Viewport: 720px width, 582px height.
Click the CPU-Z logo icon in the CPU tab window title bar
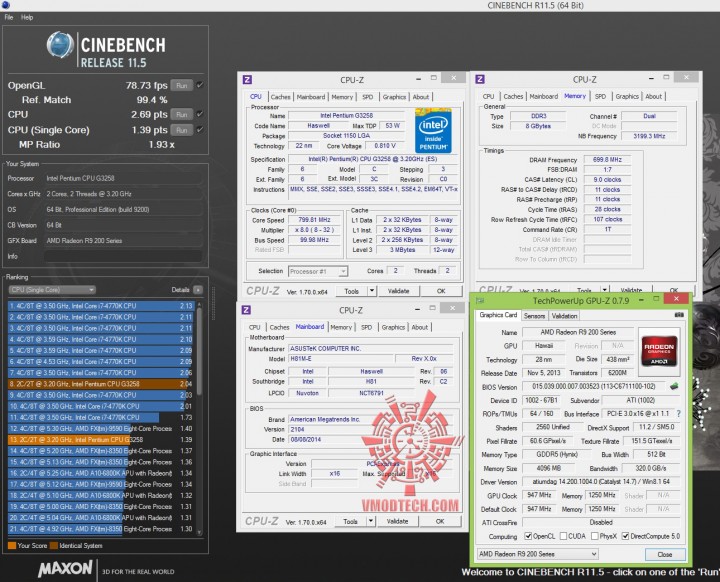[x=247, y=79]
